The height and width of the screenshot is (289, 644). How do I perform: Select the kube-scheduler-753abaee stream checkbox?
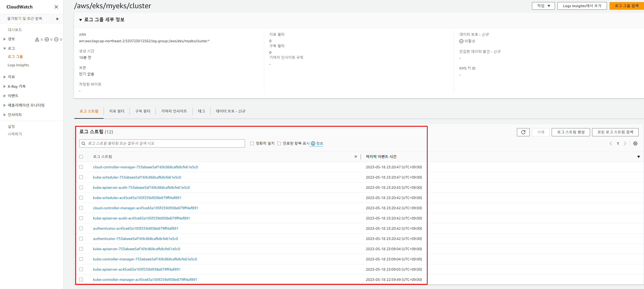(x=81, y=177)
